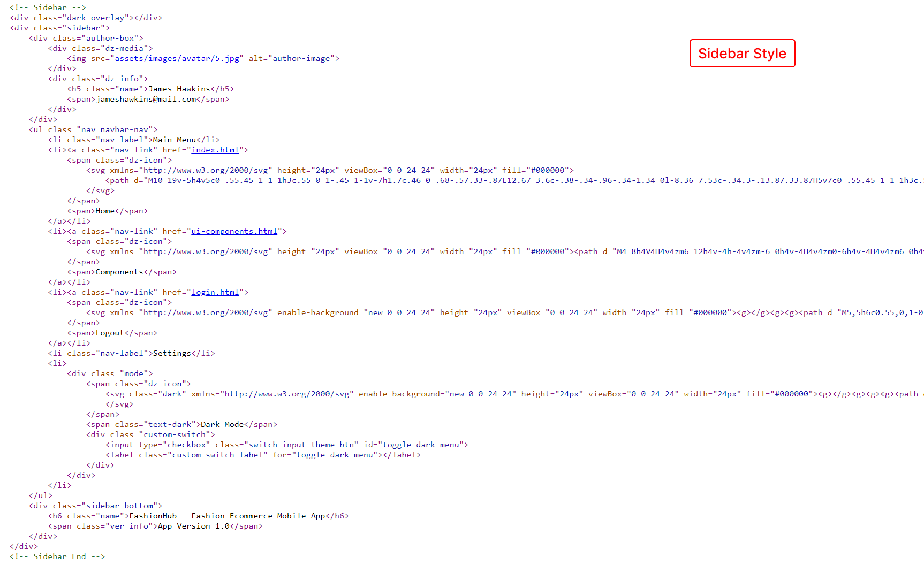Viewport: 924px width, 565px height.
Task: Click the Main Menu nav-label text
Action: [174, 140]
